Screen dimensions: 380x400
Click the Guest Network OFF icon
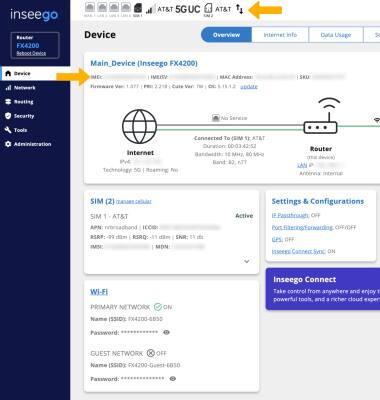click(x=151, y=353)
